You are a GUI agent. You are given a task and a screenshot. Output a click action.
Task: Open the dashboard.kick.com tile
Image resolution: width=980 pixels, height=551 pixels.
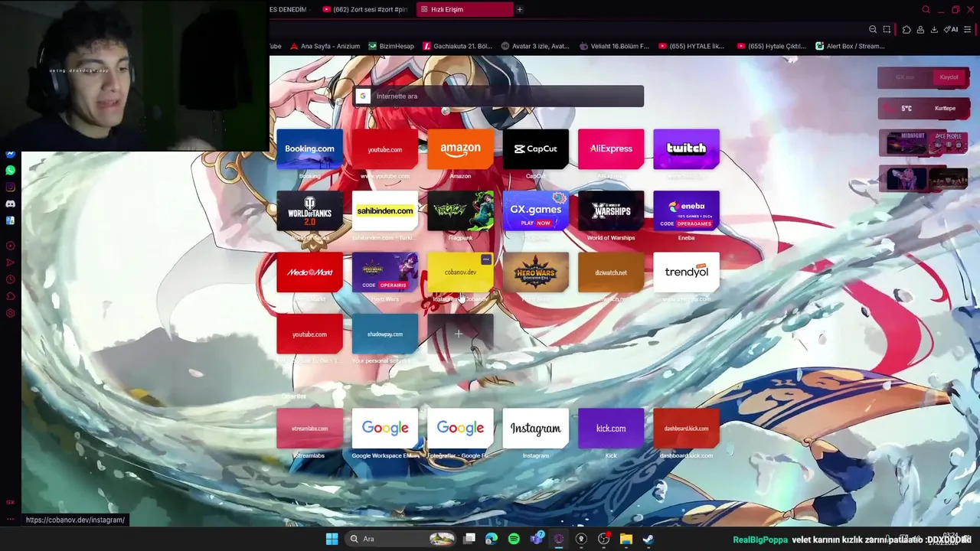tap(686, 429)
